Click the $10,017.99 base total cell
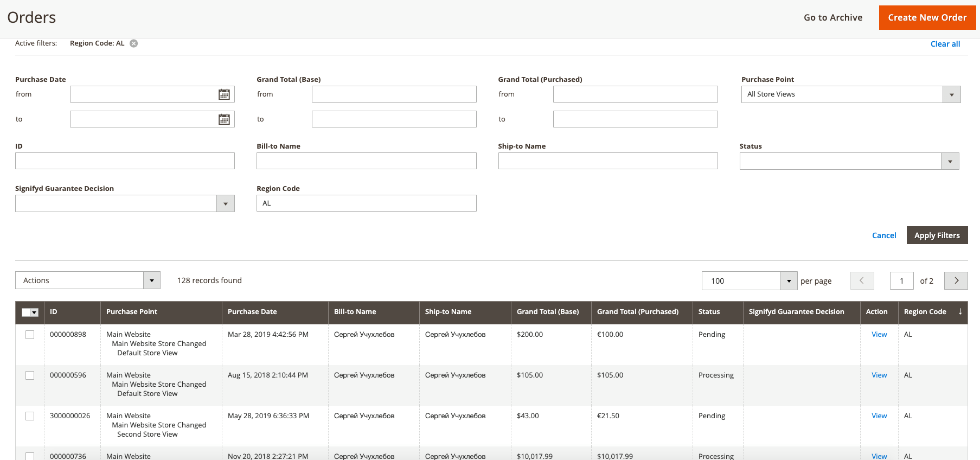The height and width of the screenshot is (460, 980). 535,456
